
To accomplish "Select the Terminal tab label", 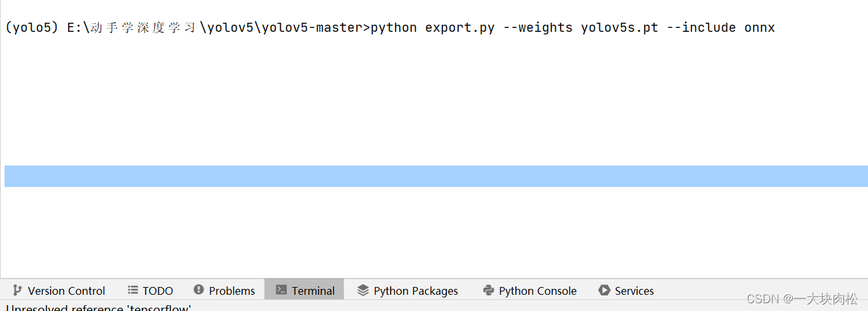I will pyautogui.click(x=313, y=291).
